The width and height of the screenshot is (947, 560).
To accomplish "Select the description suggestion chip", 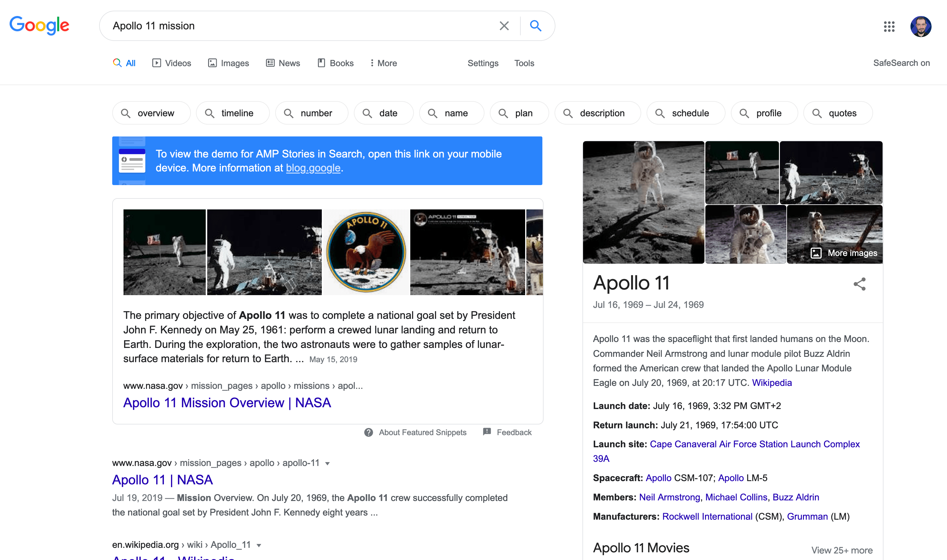I will pyautogui.click(x=598, y=113).
